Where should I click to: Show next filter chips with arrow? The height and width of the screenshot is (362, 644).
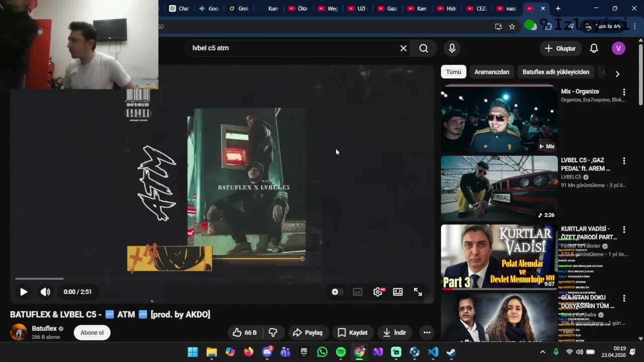[x=617, y=73]
